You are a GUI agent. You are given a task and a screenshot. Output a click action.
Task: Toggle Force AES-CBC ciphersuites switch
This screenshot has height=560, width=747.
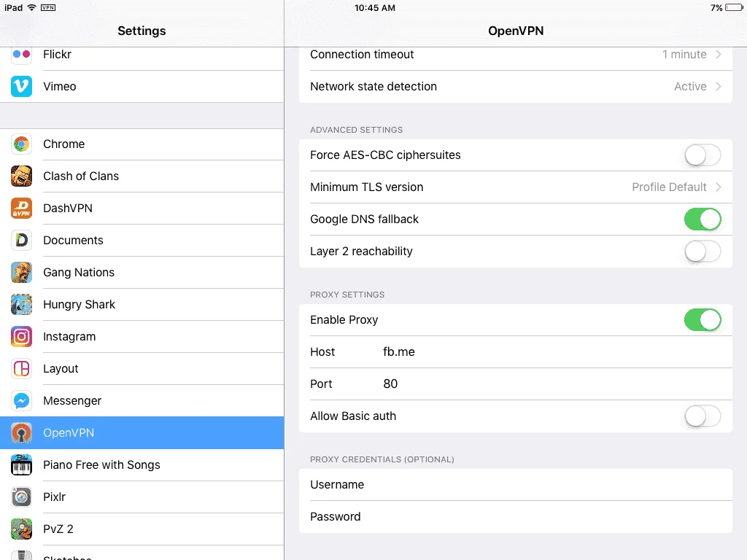703,155
